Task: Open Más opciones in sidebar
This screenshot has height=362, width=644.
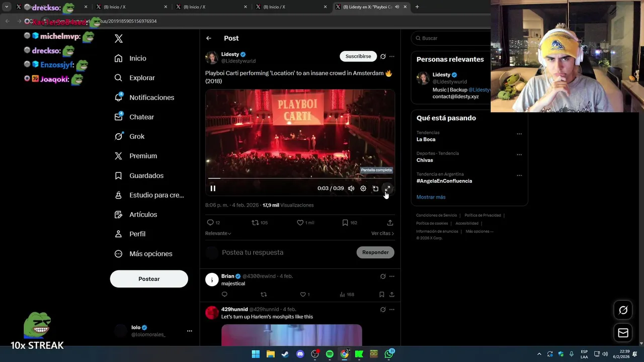Action: point(143,254)
